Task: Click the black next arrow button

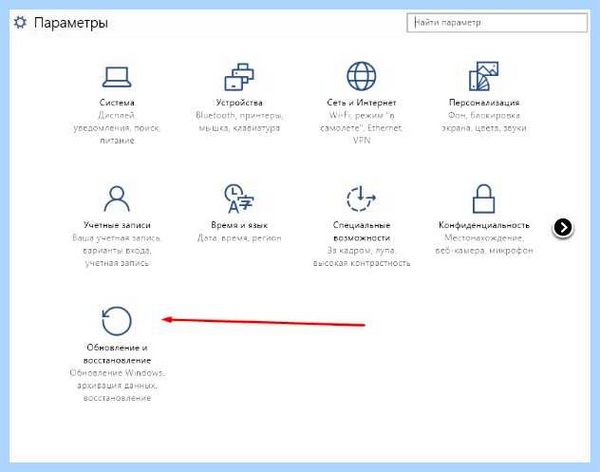Action: 562,227
